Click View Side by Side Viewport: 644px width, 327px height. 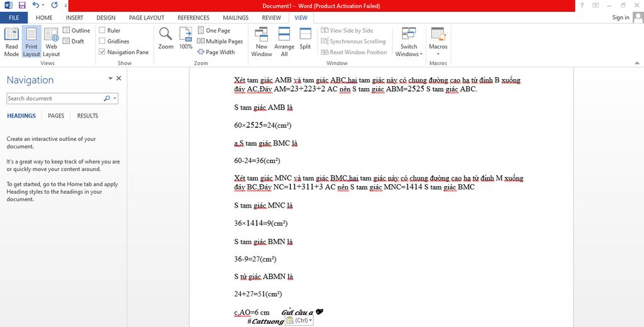[x=347, y=30]
